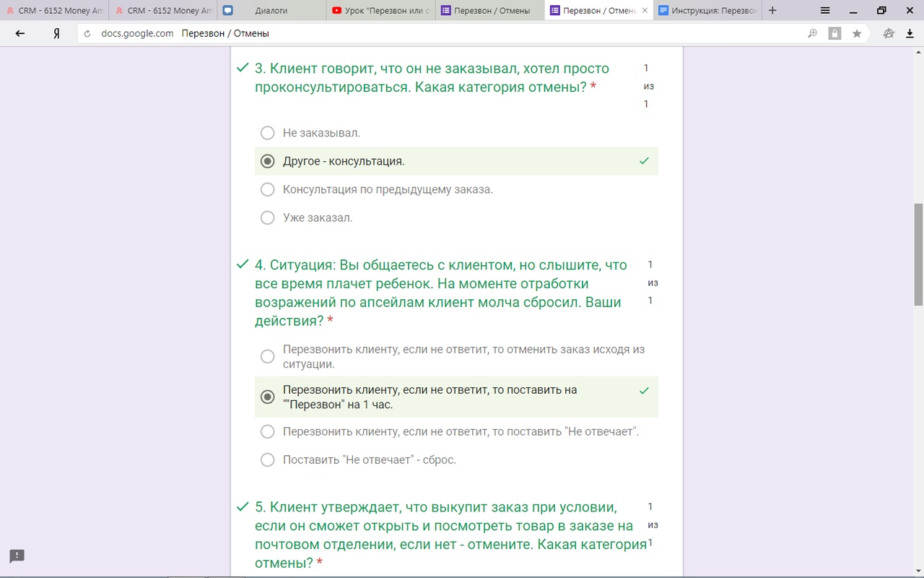Image resolution: width=924 pixels, height=578 pixels.
Task: Select 'Консультация по предыдущему заказа.' option
Action: tap(268, 189)
